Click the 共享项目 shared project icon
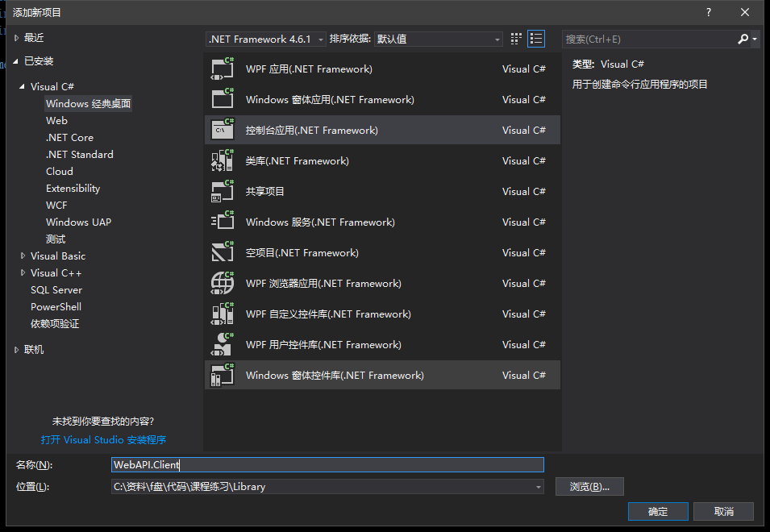Screen dimensions: 770x532 tap(223, 191)
